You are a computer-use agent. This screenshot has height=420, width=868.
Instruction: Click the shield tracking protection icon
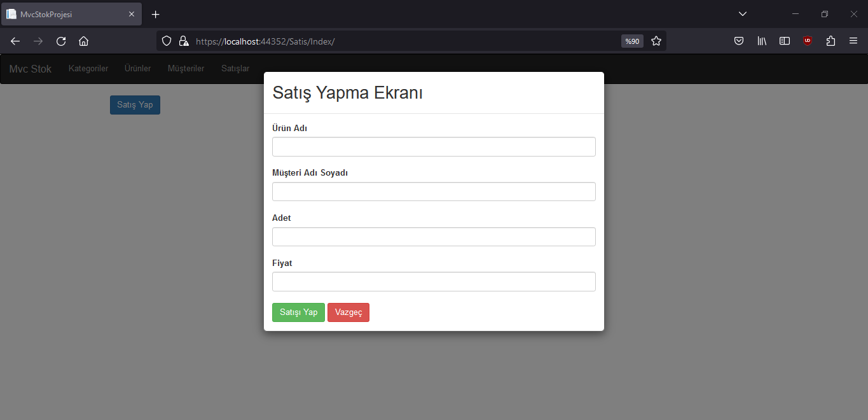coord(166,41)
